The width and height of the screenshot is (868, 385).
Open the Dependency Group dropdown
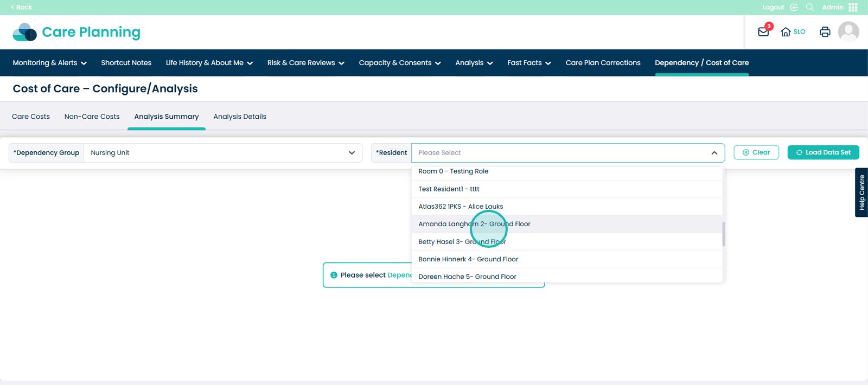pyautogui.click(x=222, y=153)
